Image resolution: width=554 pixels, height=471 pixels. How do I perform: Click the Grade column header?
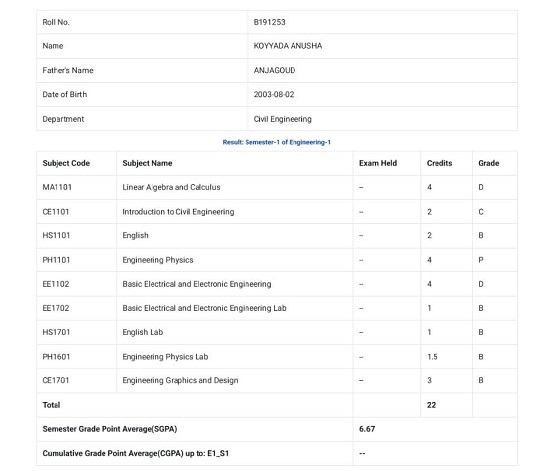point(489,163)
